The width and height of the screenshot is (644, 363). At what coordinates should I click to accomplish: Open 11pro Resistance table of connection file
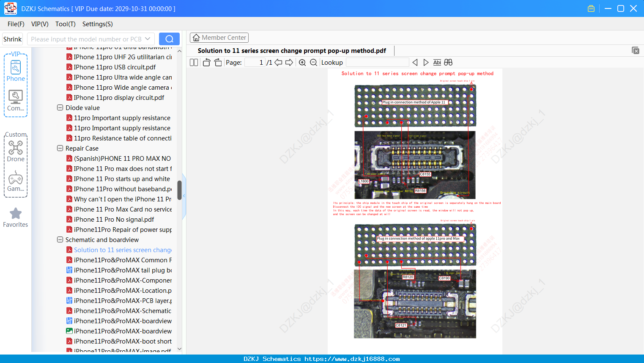[123, 138]
